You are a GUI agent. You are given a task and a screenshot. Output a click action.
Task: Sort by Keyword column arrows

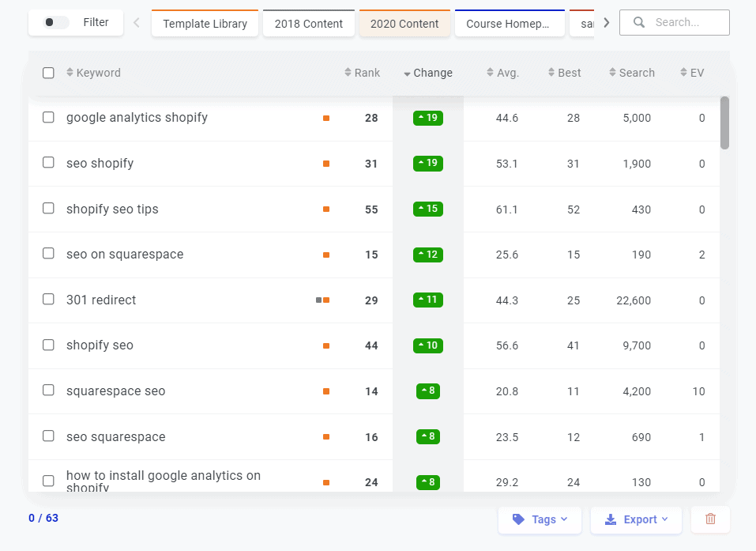pos(70,73)
